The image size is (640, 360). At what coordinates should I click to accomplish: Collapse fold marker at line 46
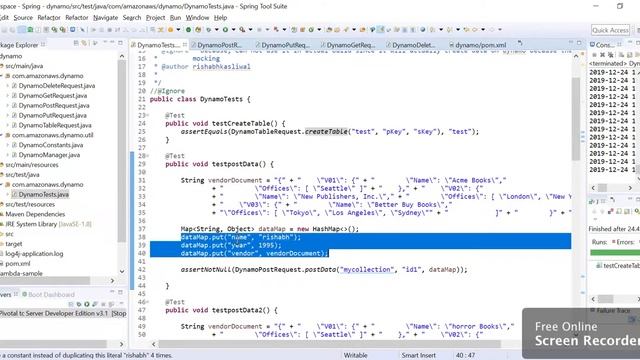point(148,302)
